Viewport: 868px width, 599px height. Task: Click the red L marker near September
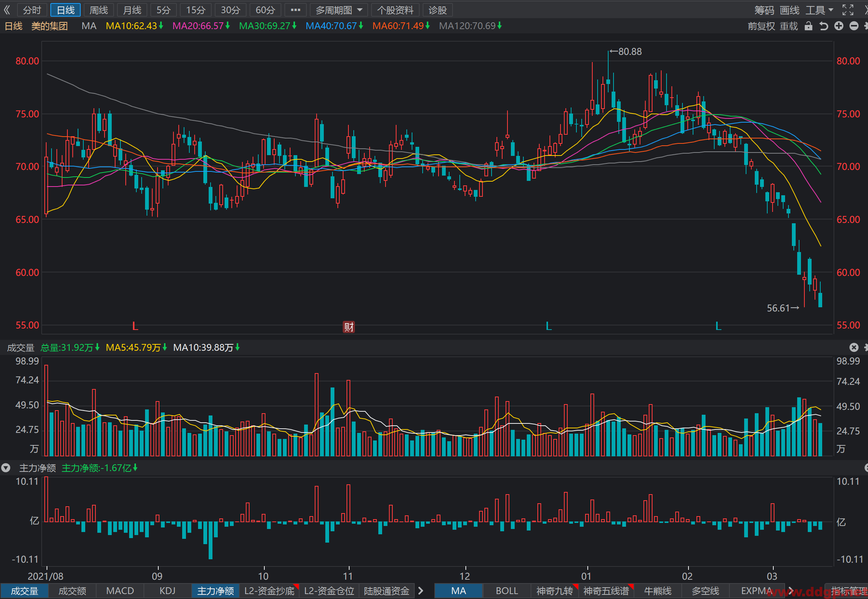[x=135, y=326]
